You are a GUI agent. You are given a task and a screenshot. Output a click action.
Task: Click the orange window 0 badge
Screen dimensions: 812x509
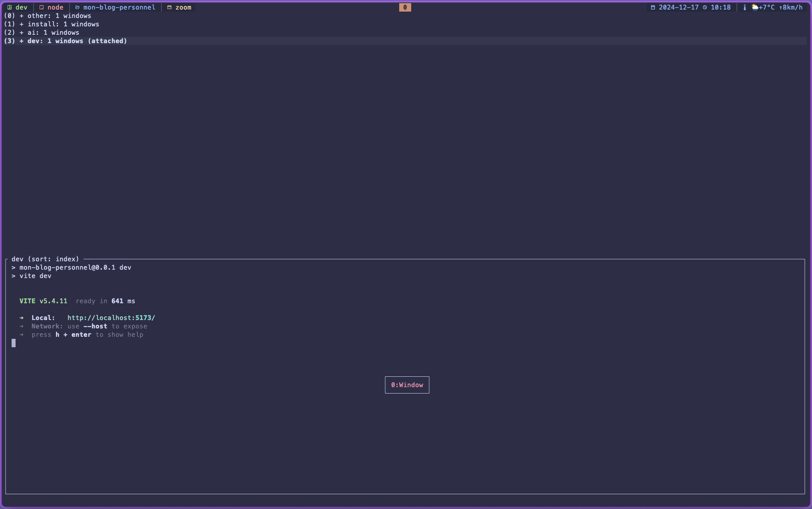tap(405, 7)
